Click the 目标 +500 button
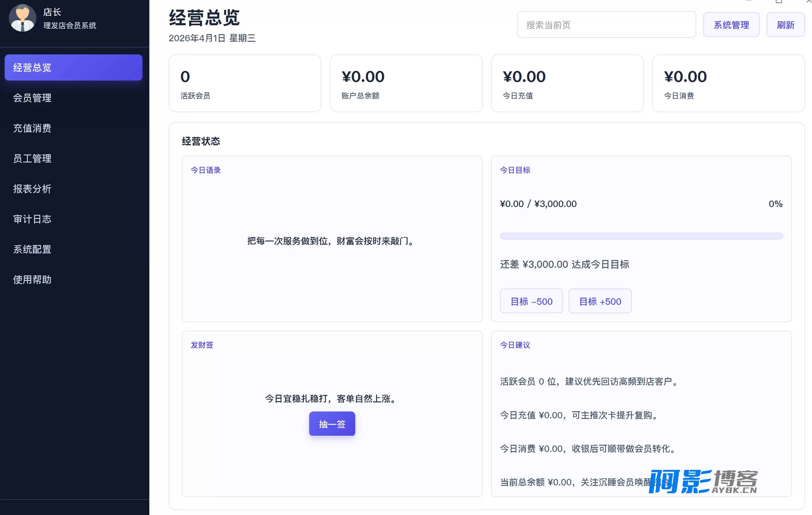 600,301
